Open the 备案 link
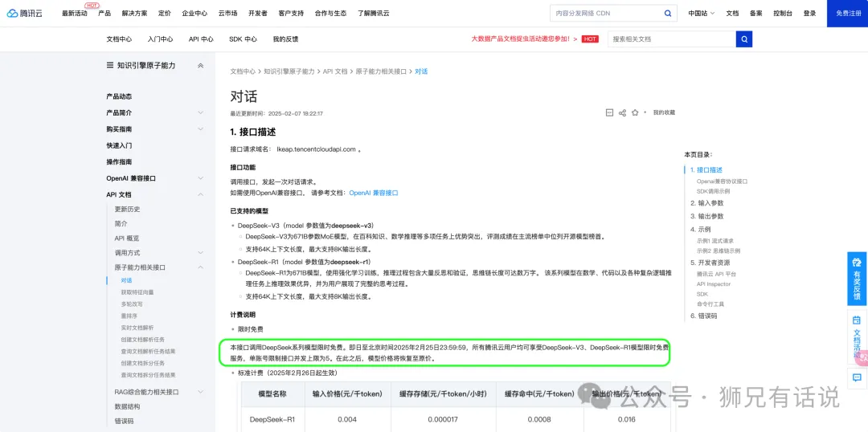 point(755,14)
